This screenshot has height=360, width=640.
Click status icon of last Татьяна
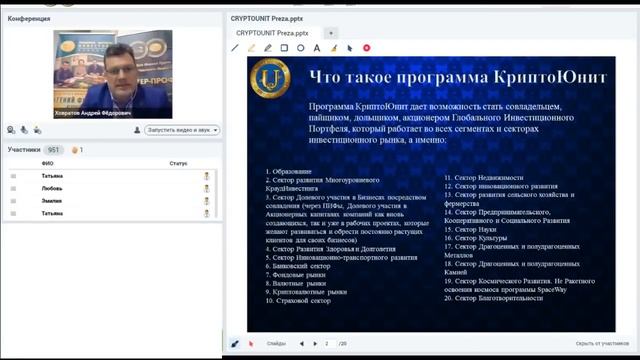click(x=207, y=213)
